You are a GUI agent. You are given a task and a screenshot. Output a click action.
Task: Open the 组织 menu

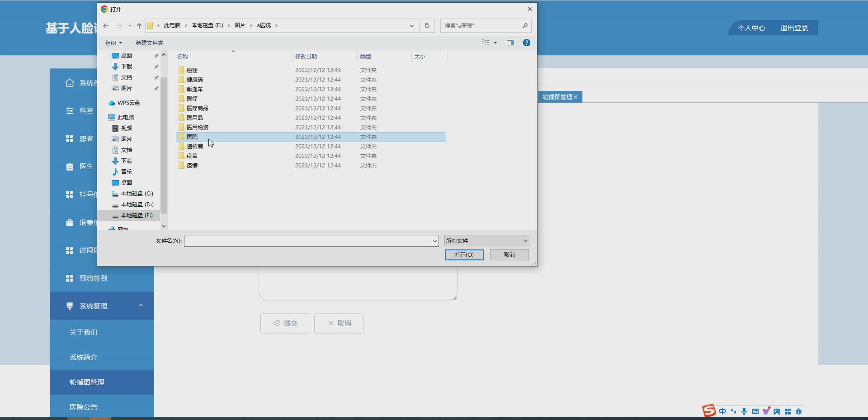tap(113, 43)
